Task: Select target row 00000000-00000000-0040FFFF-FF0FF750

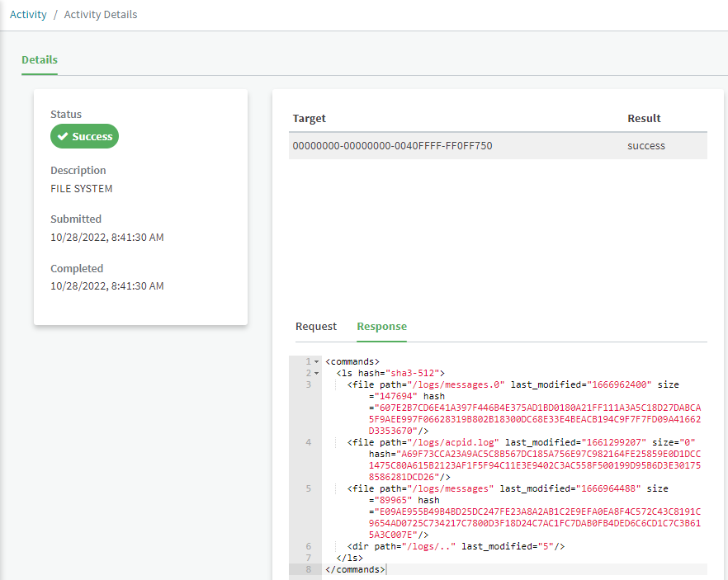Action: pos(392,146)
